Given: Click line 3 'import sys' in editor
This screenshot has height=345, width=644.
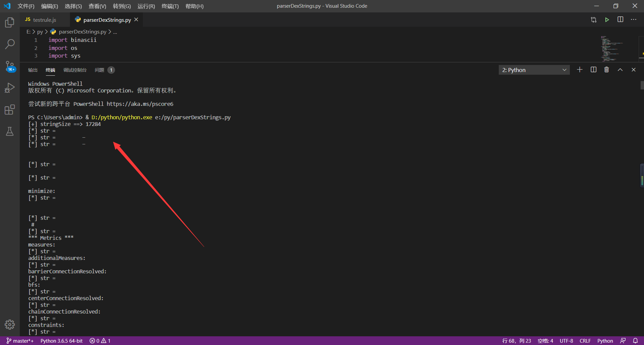Looking at the screenshot, I should point(64,56).
